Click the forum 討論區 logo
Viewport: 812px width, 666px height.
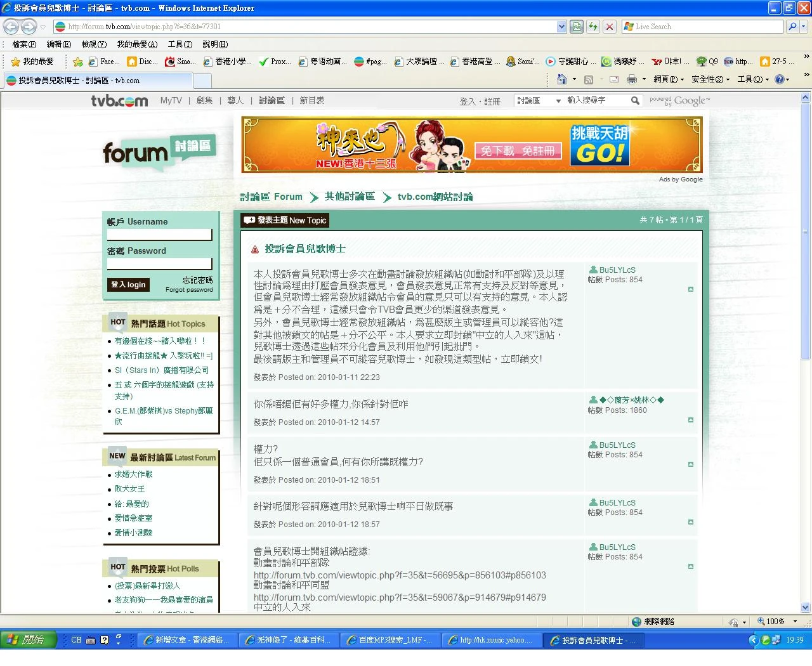pyautogui.click(x=159, y=152)
